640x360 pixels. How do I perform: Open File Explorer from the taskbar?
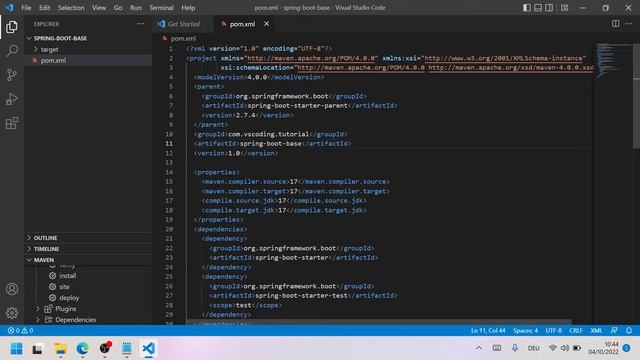click(60, 349)
